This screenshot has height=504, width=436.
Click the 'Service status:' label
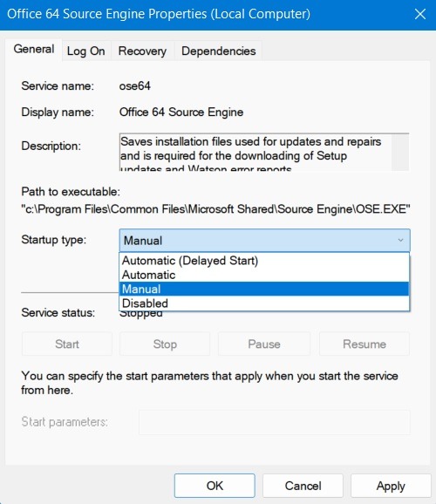[x=58, y=312]
